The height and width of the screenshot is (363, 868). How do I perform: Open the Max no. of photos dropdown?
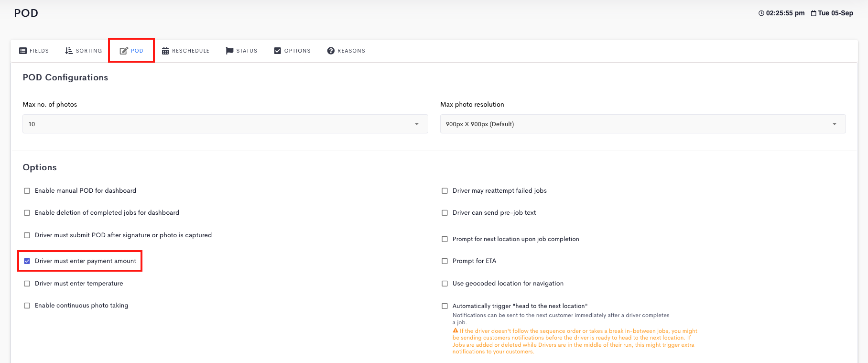[225, 124]
